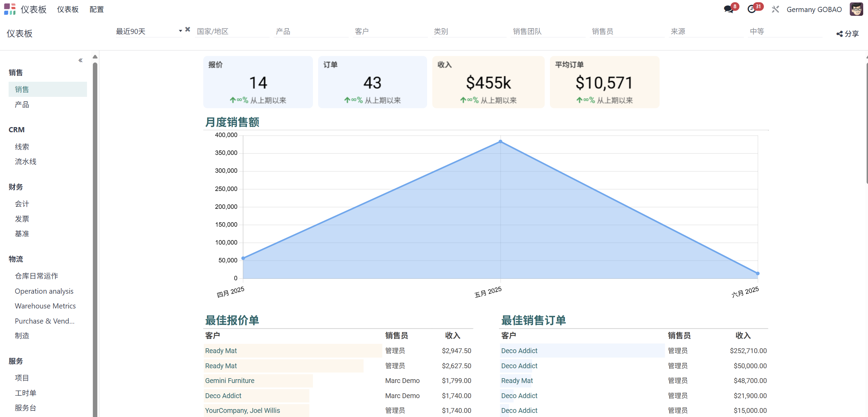The width and height of the screenshot is (868, 417).
Task: Click the 五月 2025 chart data point
Action: pyautogui.click(x=500, y=142)
